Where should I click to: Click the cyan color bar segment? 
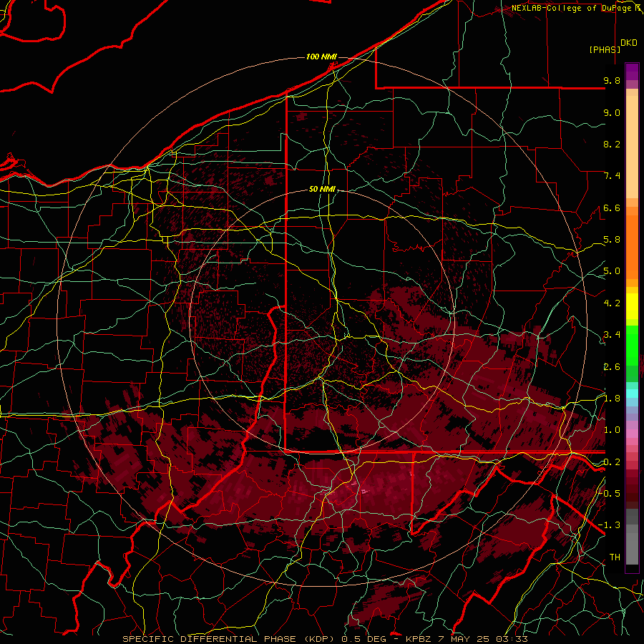click(x=632, y=394)
